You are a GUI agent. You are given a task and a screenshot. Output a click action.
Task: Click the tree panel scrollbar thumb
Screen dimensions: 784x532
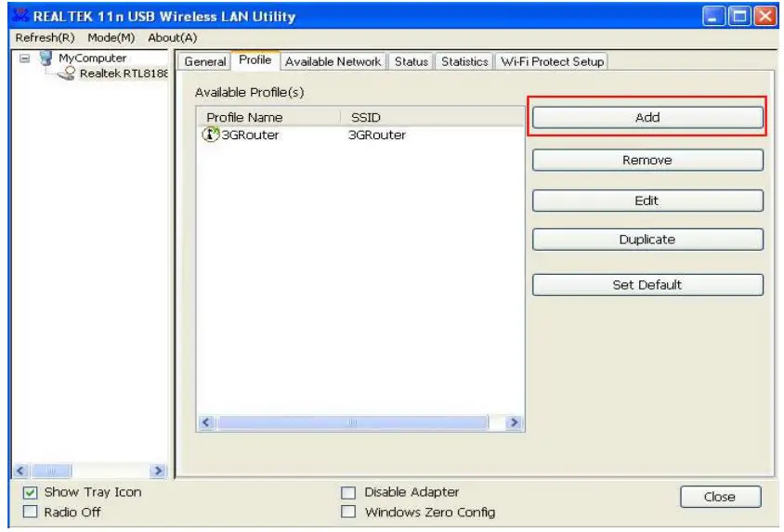[51, 471]
